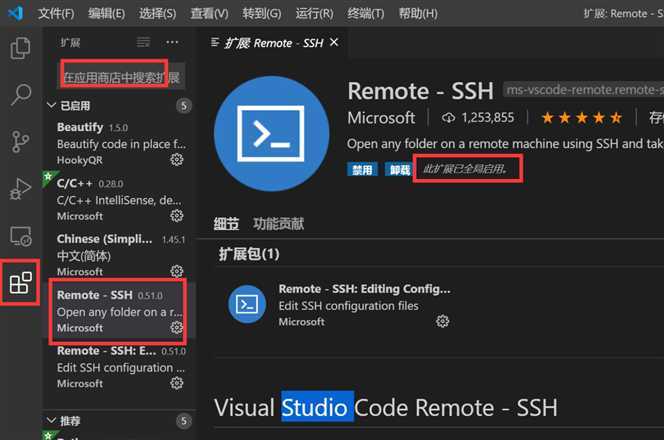Viewport: 664px width, 440px height.
Task: Open the Extensions view icon
Action: (20, 282)
